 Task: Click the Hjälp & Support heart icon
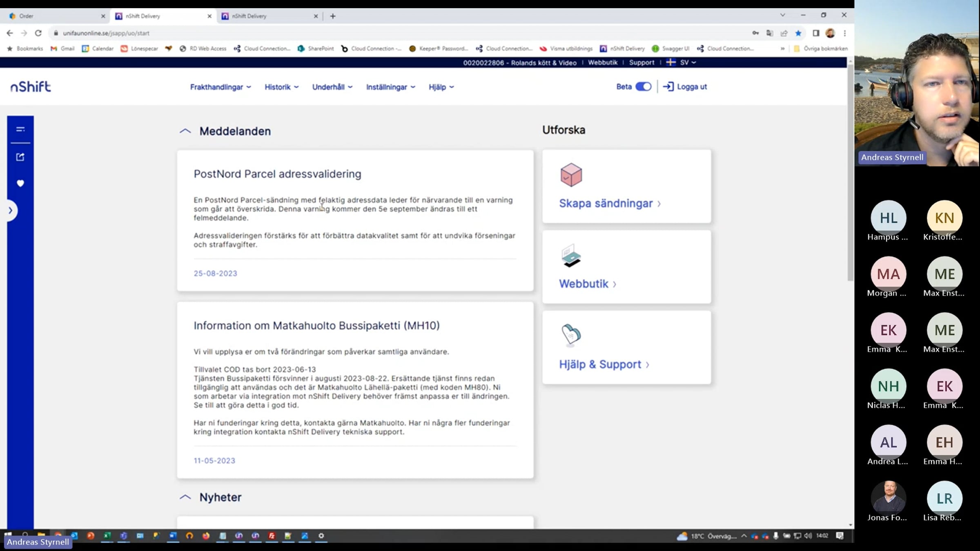[571, 335]
